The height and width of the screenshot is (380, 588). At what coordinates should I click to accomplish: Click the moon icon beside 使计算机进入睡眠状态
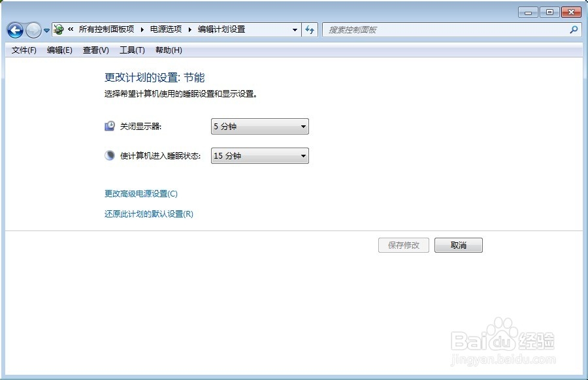(x=109, y=155)
